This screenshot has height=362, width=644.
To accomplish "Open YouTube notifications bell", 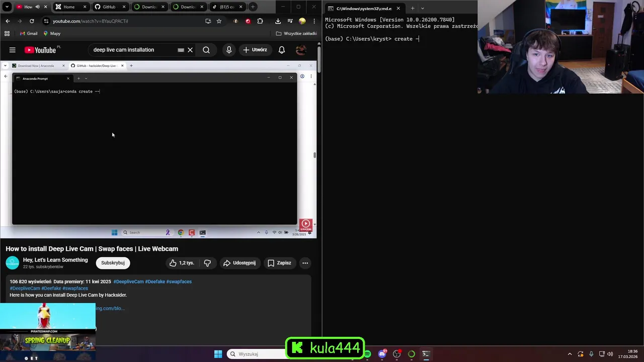I will pyautogui.click(x=282, y=50).
